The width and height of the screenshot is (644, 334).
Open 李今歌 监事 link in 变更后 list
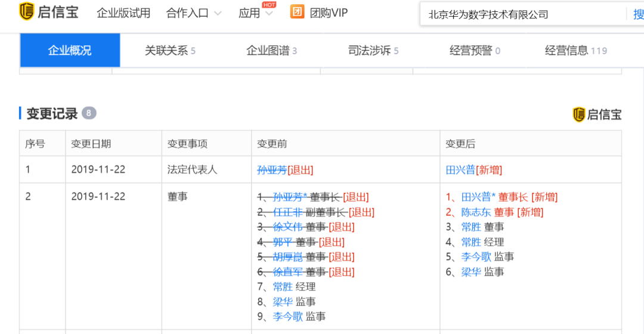coord(476,257)
